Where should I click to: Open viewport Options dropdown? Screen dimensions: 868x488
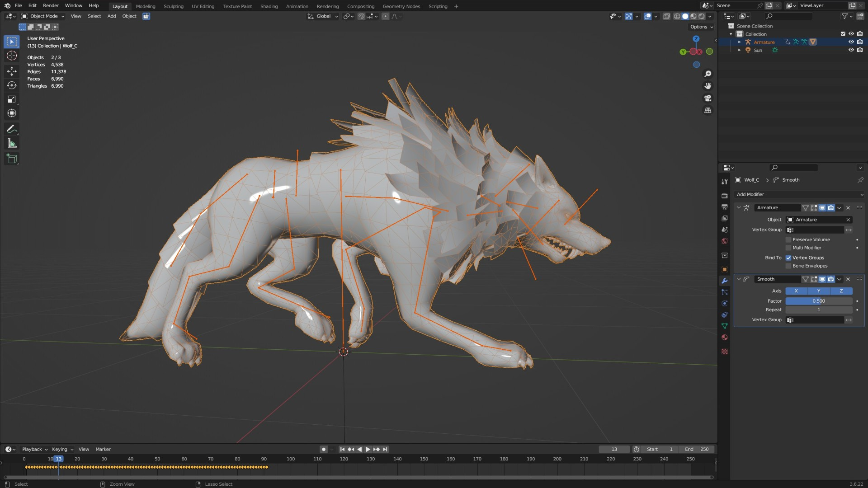[702, 27]
